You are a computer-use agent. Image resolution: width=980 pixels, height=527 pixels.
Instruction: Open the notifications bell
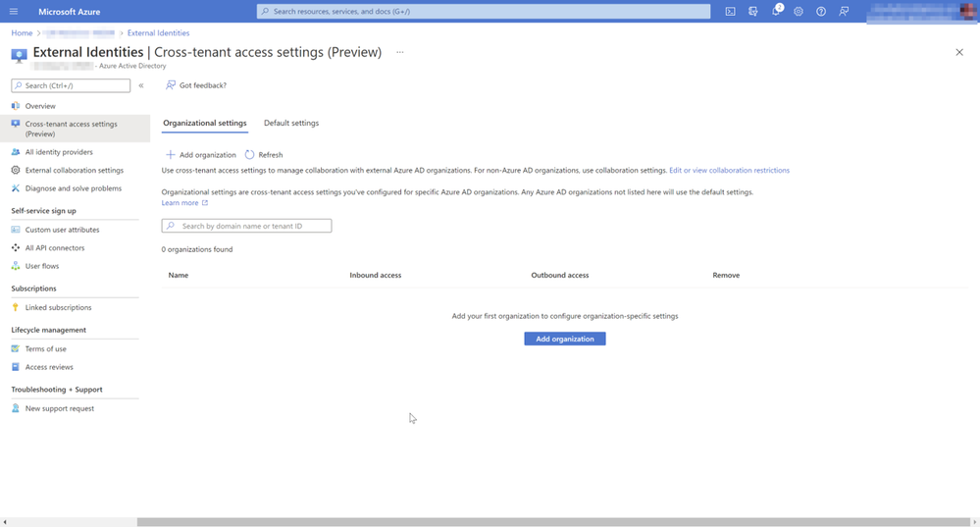pos(776,11)
